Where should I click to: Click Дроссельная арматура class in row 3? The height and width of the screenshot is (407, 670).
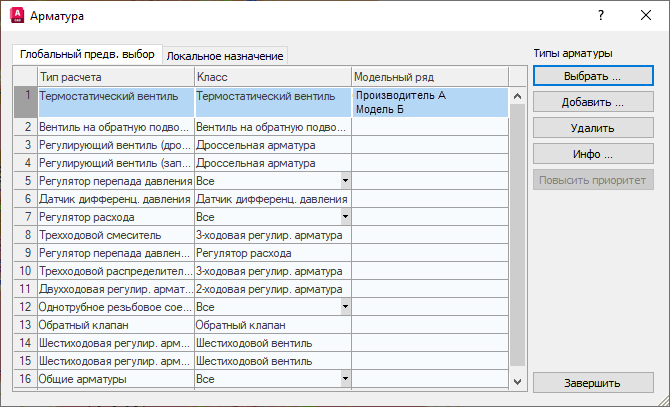tap(273, 145)
